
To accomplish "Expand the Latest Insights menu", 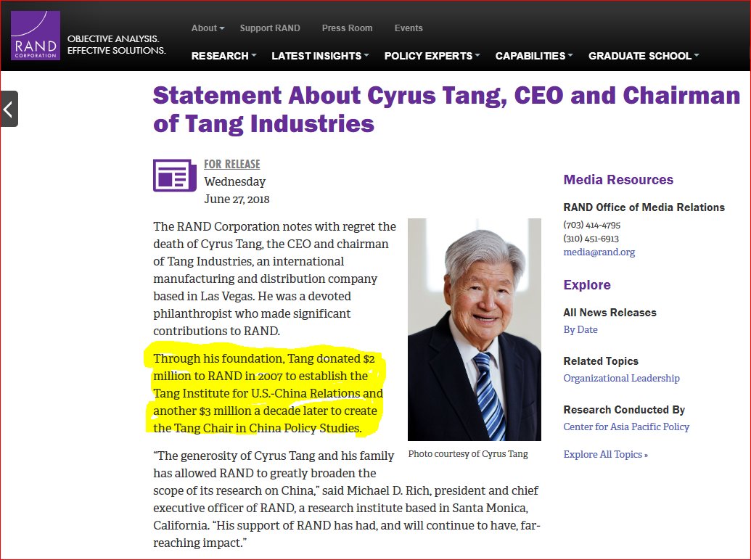I will (x=320, y=56).
